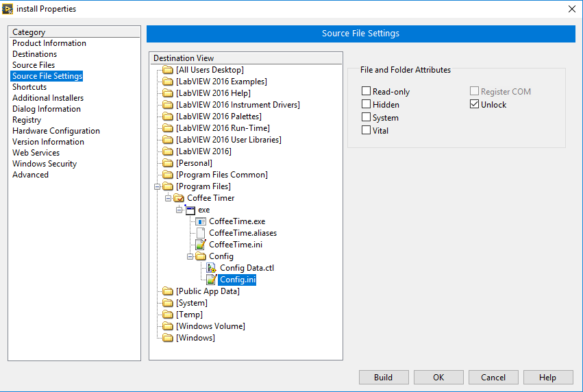This screenshot has width=583, height=392.
Task: Toggle the Hidden attribute checkbox
Action: [x=367, y=104]
